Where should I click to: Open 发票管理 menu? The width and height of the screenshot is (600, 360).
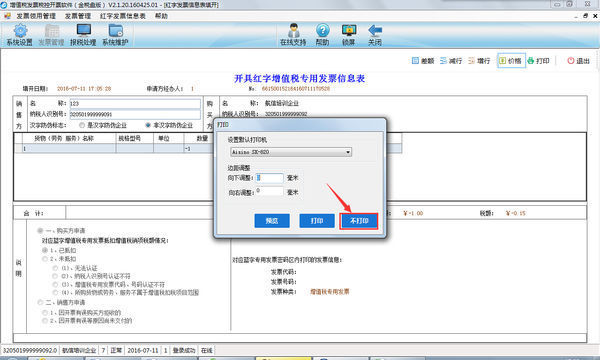[78, 16]
